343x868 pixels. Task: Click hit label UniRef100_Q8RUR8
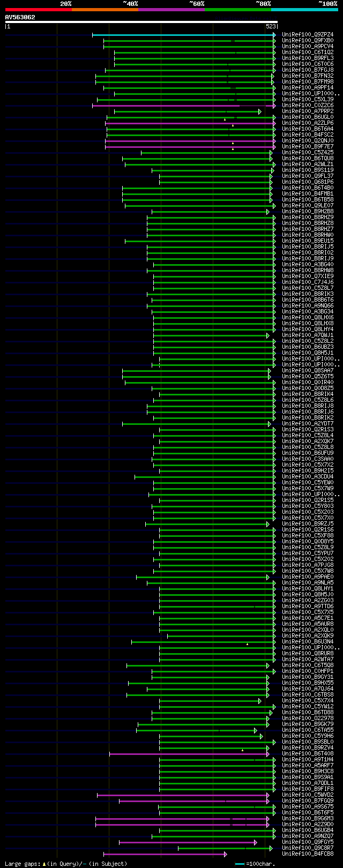coord(308,654)
